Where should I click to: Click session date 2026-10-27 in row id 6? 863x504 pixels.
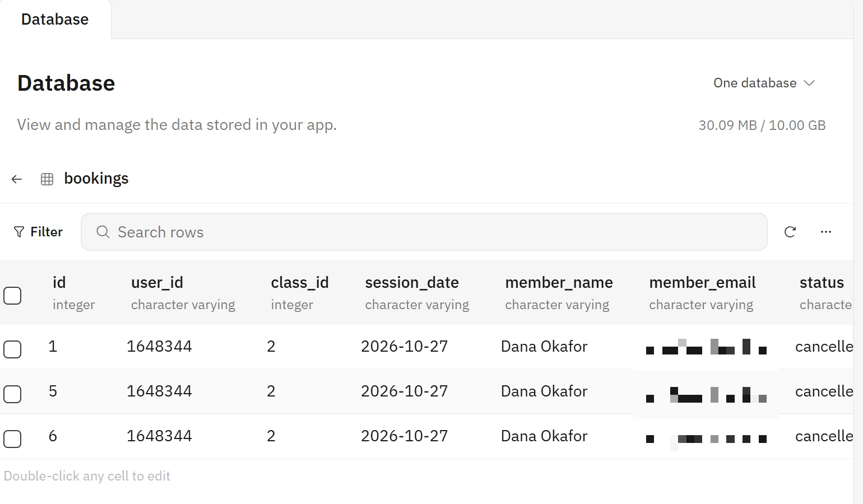click(404, 436)
